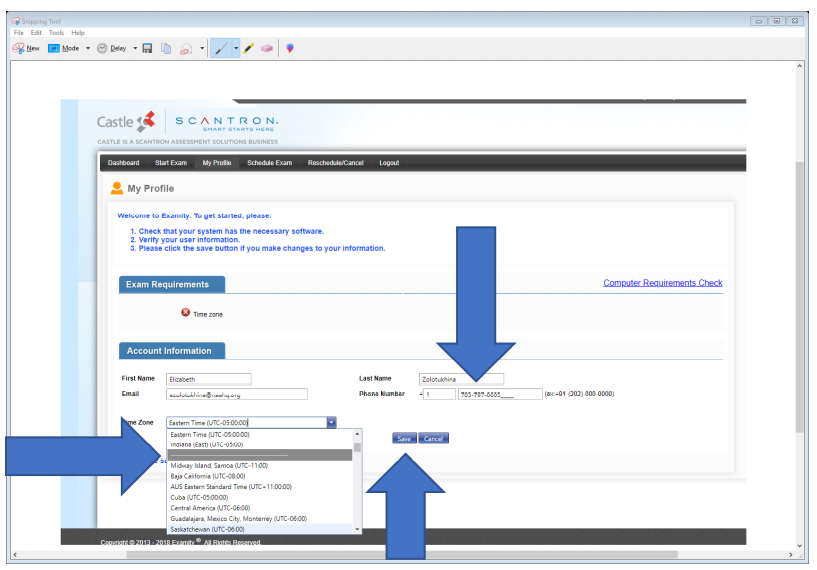Click the First Name input field
The height and width of the screenshot is (570, 817).
(208, 379)
